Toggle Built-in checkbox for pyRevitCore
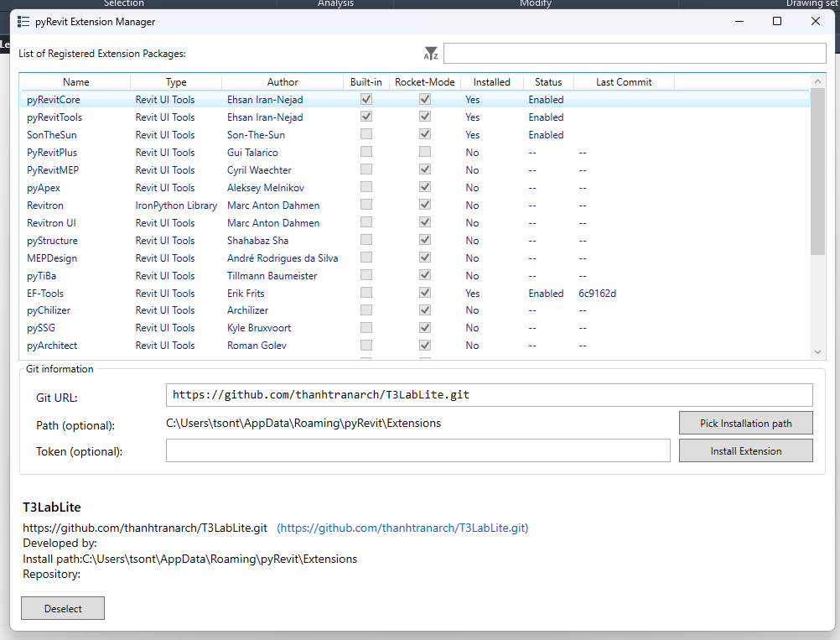Image resolution: width=840 pixels, height=640 pixels. [x=366, y=99]
